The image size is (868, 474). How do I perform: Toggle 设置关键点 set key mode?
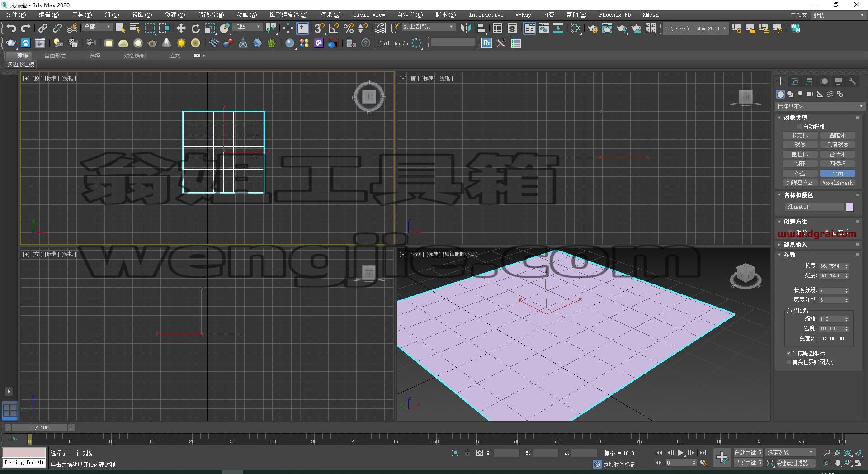[x=748, y=463]
